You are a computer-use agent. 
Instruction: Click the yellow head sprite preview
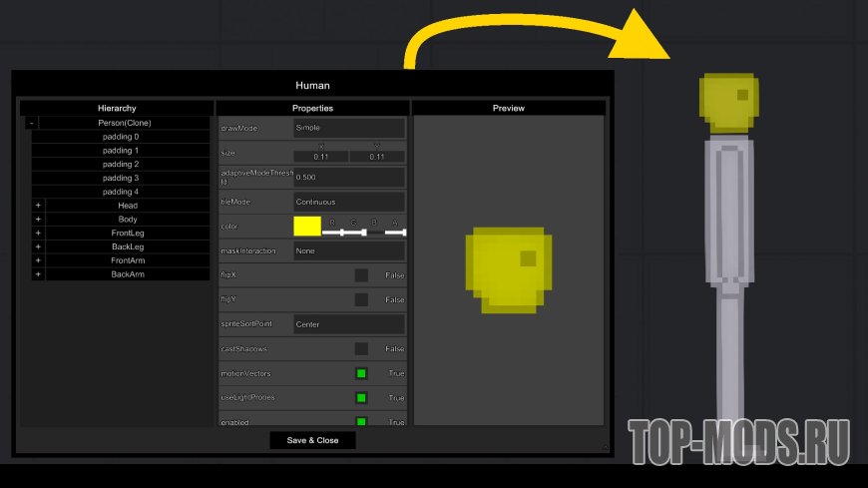point(509,270)
